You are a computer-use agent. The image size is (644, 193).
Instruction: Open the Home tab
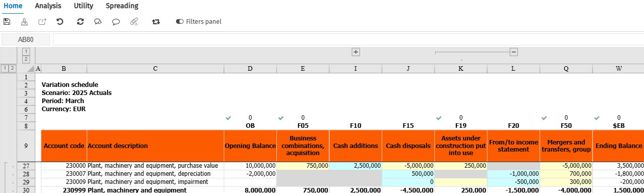pos(13,6)
